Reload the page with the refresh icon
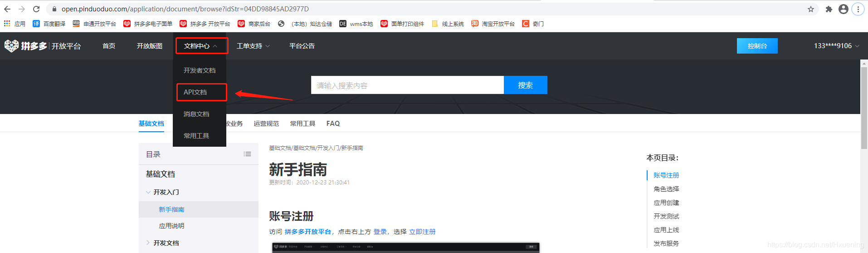Viewport: 868px width, 253px height. [36, 9]
